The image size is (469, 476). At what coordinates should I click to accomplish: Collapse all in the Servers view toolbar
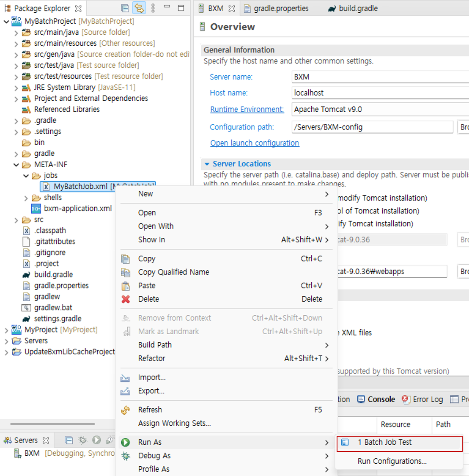(x=69, y=440)
